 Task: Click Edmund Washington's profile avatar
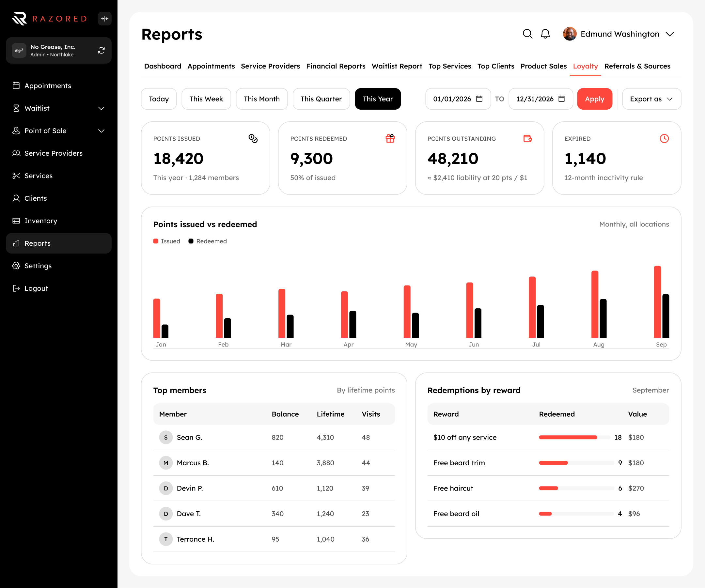pos(569,34)
